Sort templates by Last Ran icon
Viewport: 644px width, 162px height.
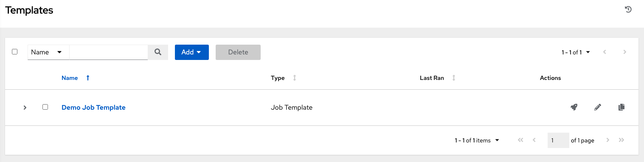pyautogui.click(x=454, y=78)
